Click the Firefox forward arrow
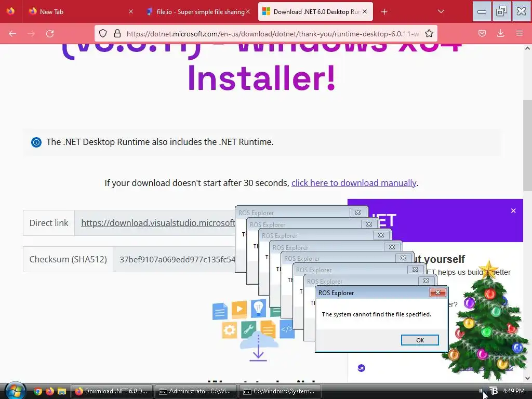 [x=31, y=34]
